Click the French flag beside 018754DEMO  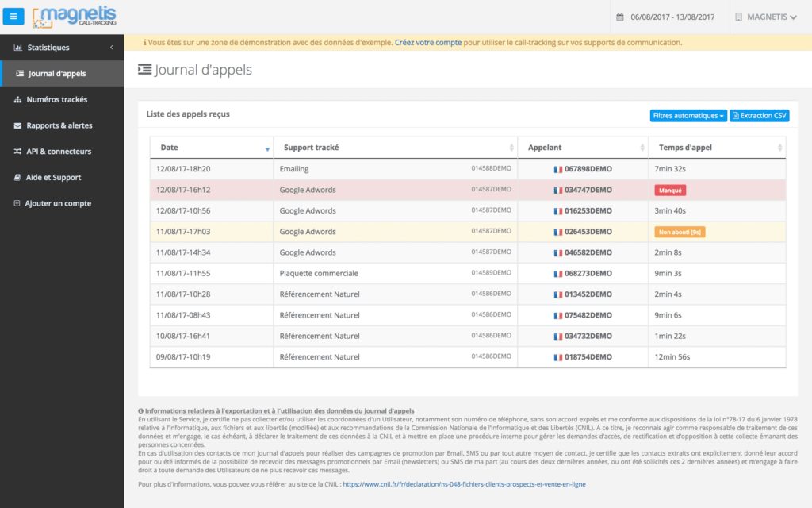pos(557,357)
